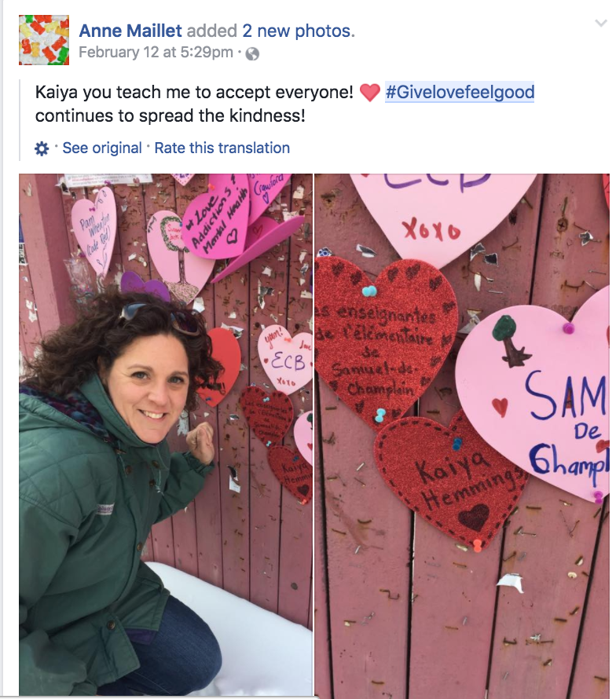Click the small pink ECB heart in left photo
The image size is (616, 699).
tap(285, 360)
